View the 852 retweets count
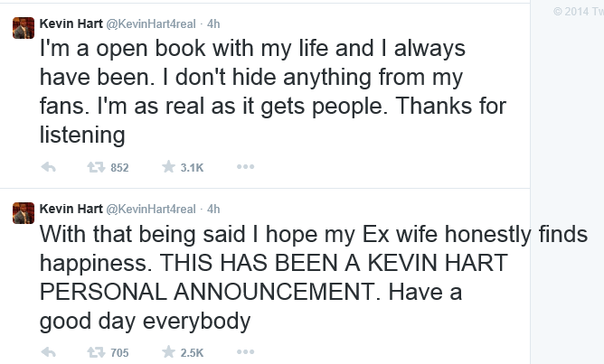The height and width of the screenshot is (364, 604). 119,168
